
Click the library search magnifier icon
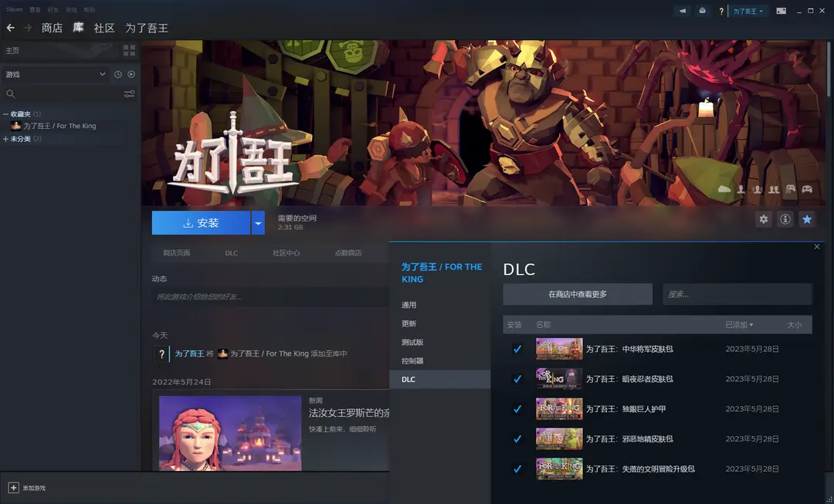click(11, 94)
